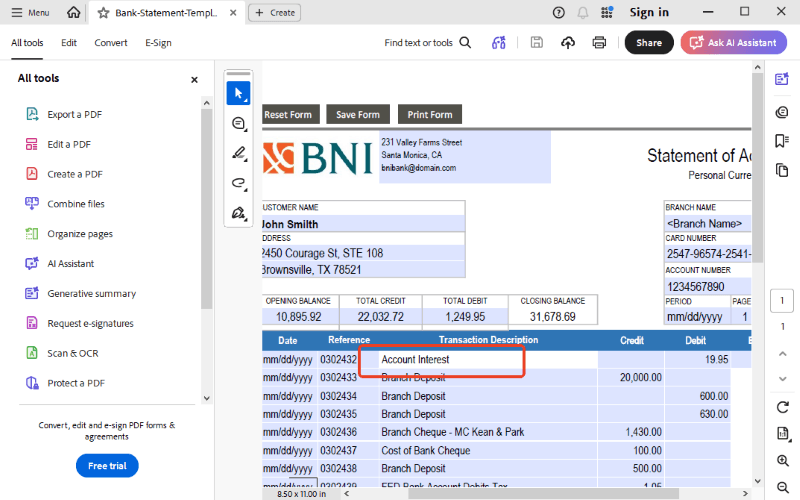
Task: Open the hamburger Menu
Action: coord(30,12)
